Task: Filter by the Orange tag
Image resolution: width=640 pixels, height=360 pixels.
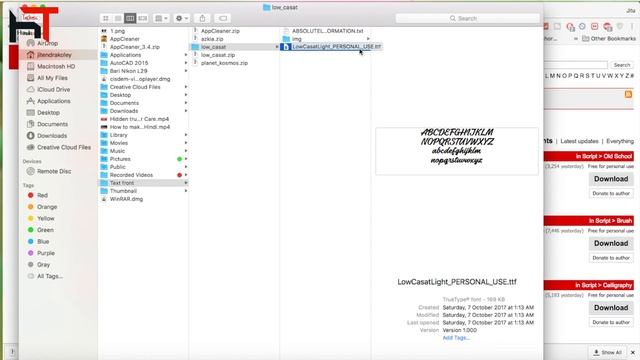Action: (47, 207)
